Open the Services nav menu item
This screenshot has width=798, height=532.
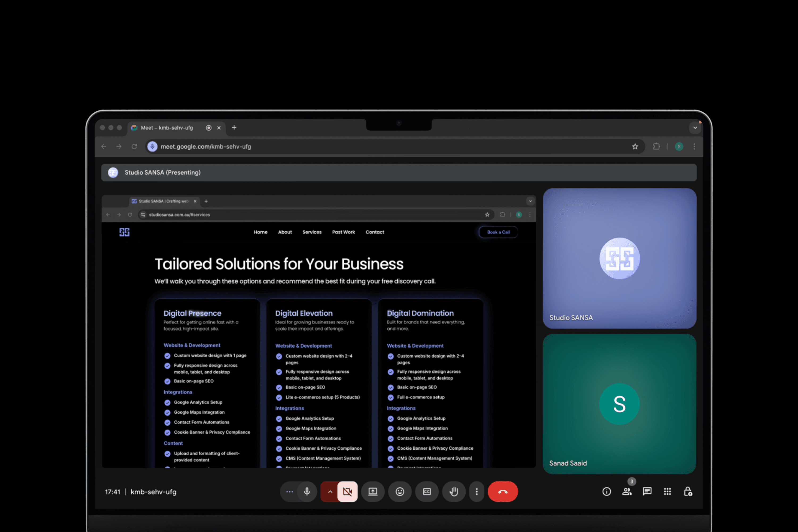click(312, 232)
